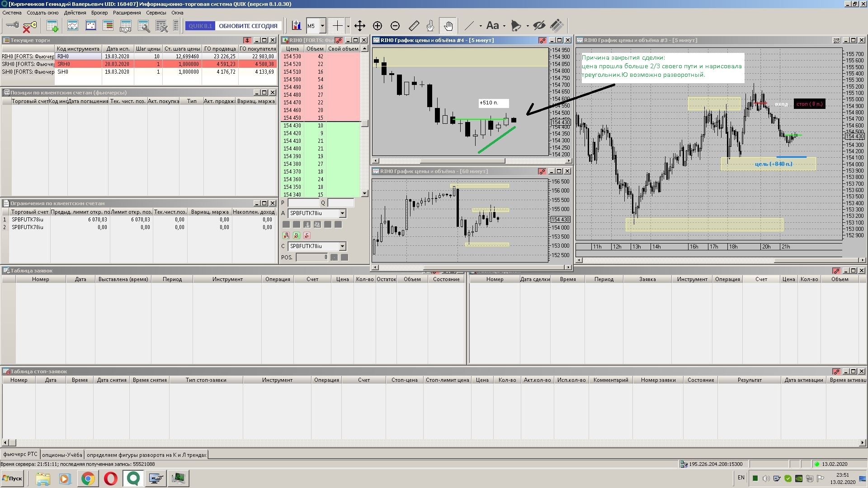Select the ruler measurement tool
868x488 pixels.
[x=414, y=26]
